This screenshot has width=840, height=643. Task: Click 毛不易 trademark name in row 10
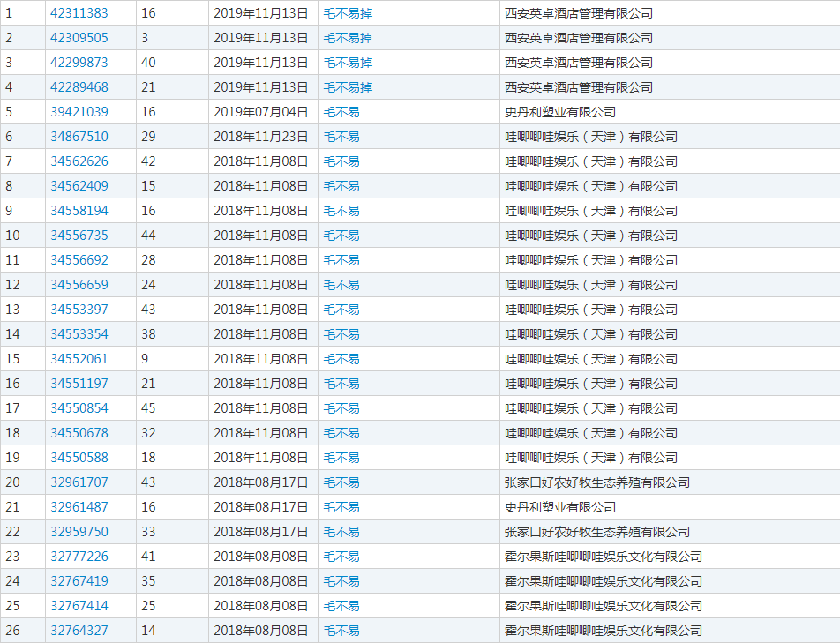341,235
